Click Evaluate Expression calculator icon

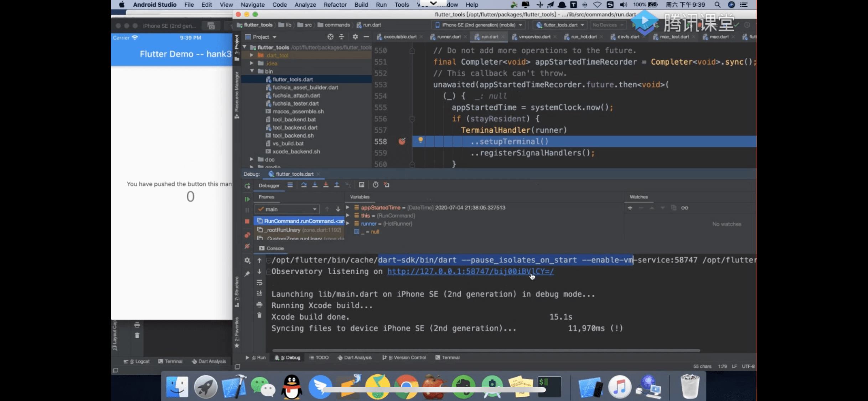click(x=361, y=185)
